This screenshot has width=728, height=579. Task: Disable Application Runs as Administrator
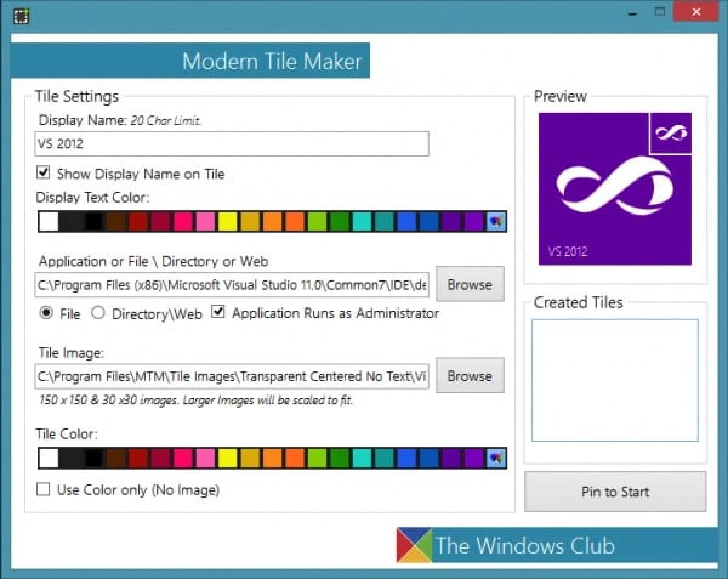pos(218,311)
